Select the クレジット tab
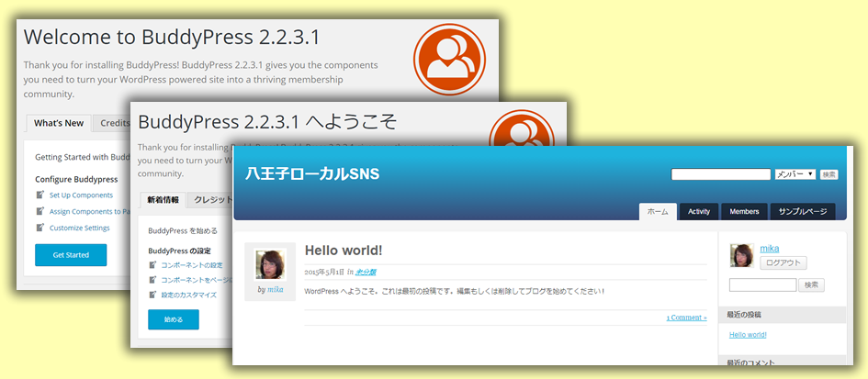This screenshot has height=379, width=868. tap(211, 200)
